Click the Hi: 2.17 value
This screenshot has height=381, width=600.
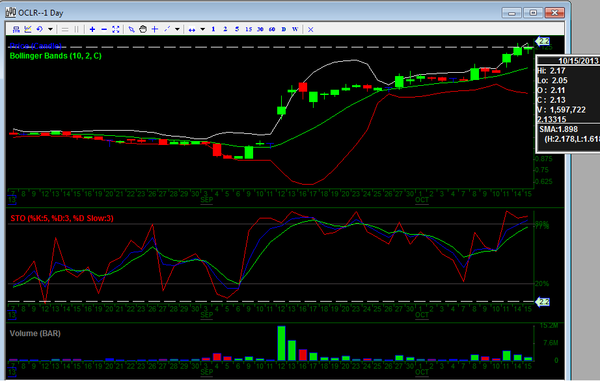point(551,71)
